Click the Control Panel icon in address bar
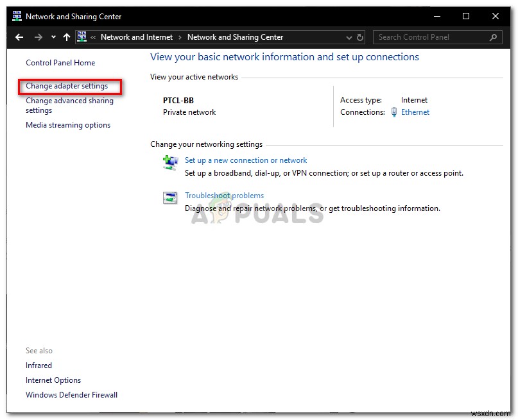This screenshot has height=420, width=518. coord(82,37)
